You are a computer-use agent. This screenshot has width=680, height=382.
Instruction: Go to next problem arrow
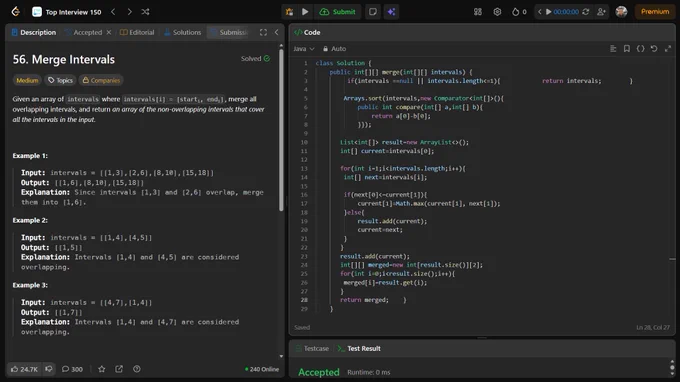[129, 12]
